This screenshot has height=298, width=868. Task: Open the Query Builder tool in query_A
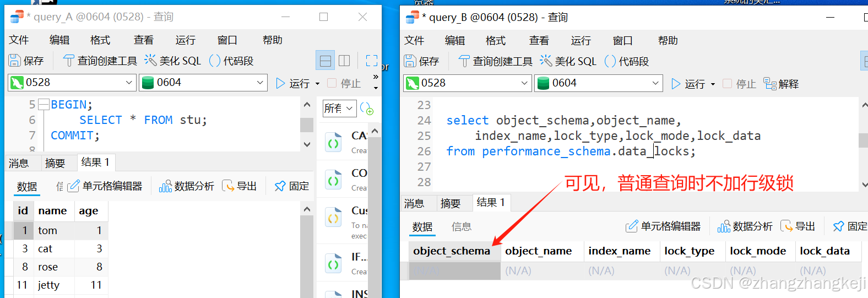(x=100, y=61)
